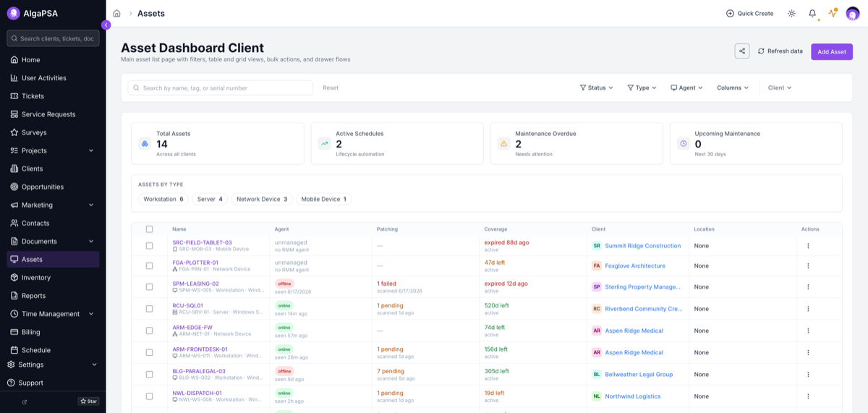Open notifications bell icon
The image size is (868, 413).
812,13
